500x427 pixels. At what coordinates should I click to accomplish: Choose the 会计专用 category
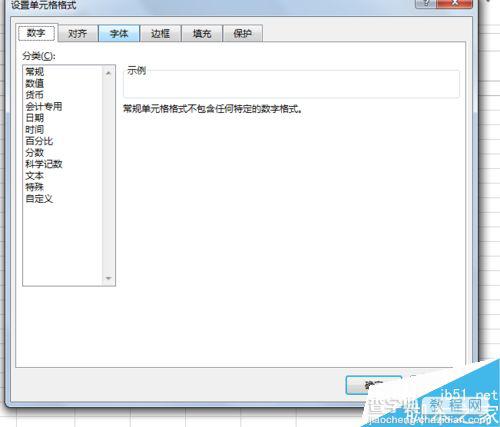(x=44, y=106)
